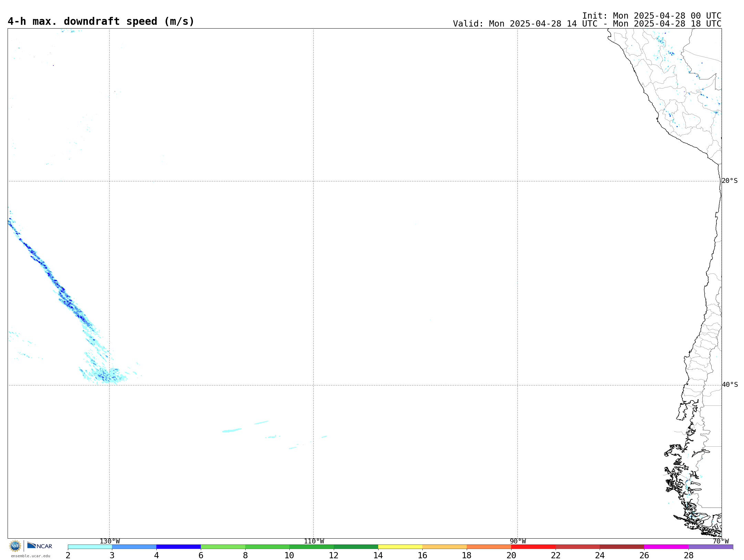Click the orange 18–20 colorbar segment
The height and width of the screenshot is (560, 744).
click(489, 547)
